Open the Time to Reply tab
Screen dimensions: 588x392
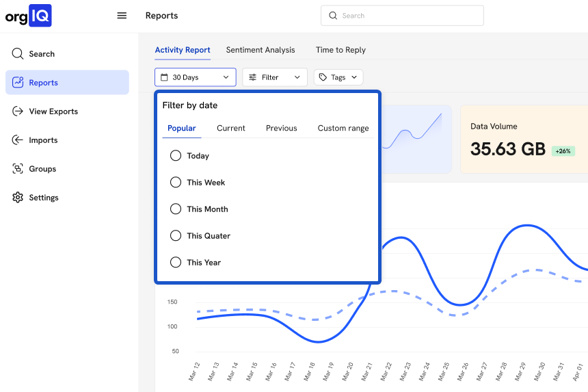(x=340, y=50)
